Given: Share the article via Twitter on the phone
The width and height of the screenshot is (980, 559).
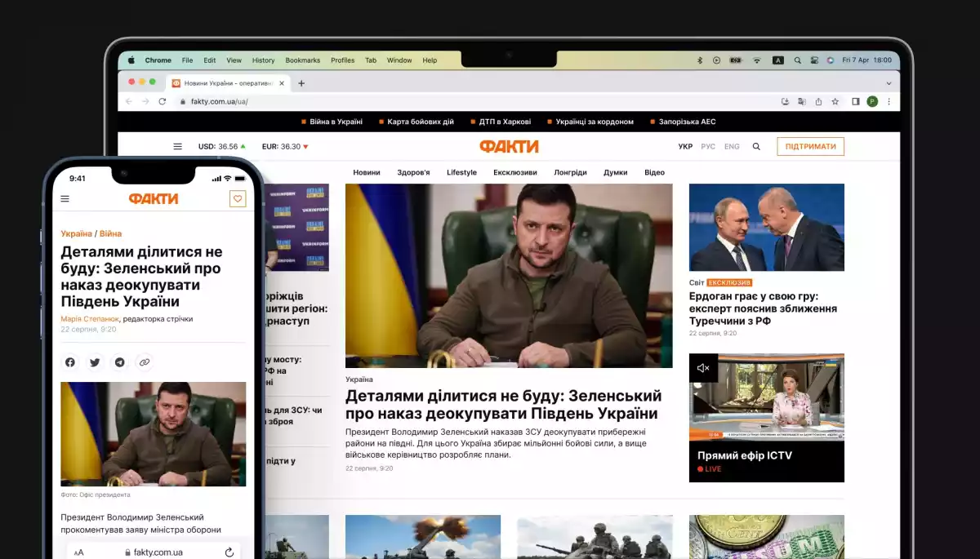Looking at the screenshot, I should [95, 362].
